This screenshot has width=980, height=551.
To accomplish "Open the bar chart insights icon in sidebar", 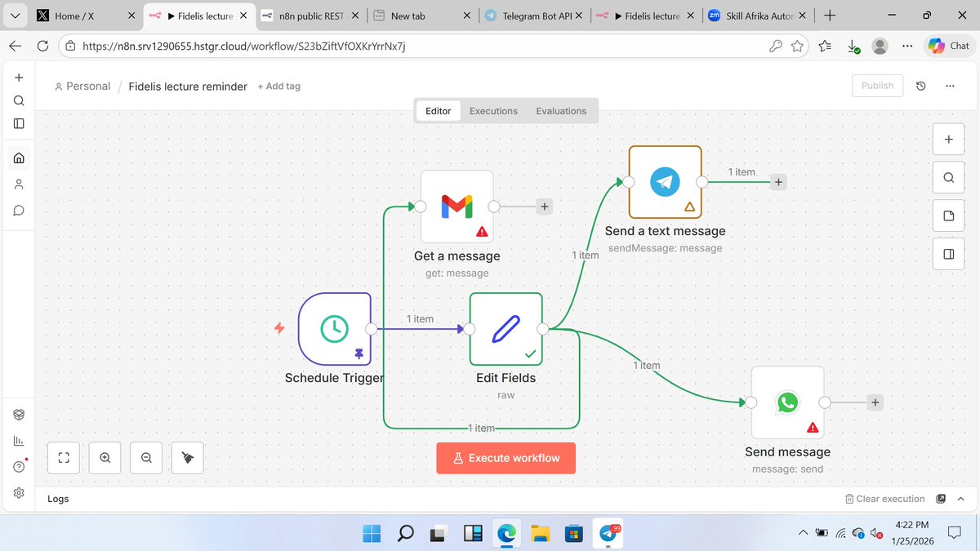I will click(x=19, y=441).
